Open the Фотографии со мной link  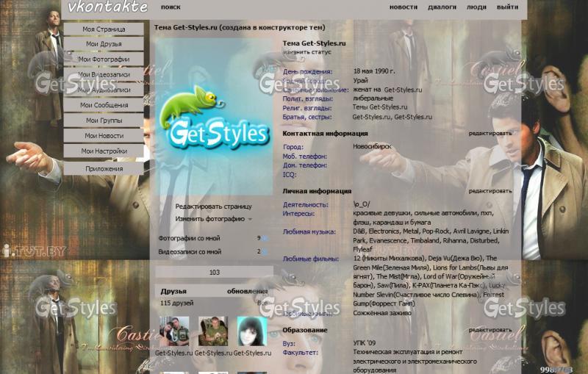[x=189, y=238]
